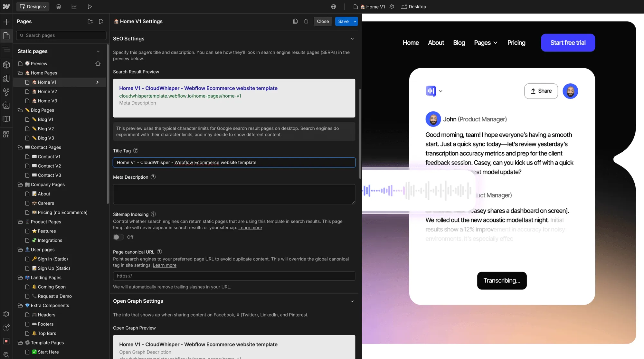
Task: Open the Design mode dropdown
Action: 33,6
